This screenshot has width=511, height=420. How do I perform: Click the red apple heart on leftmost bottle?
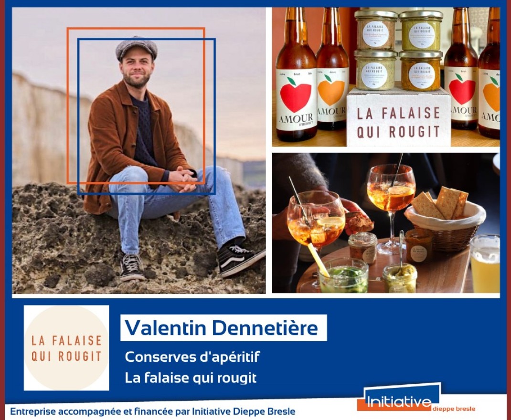tap(296, 96)
